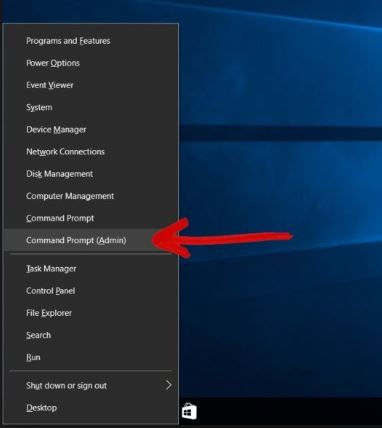The height and width of the screenshot is (428, 382).
Task: Select Disk Management
Action: [x=91, y=174]
